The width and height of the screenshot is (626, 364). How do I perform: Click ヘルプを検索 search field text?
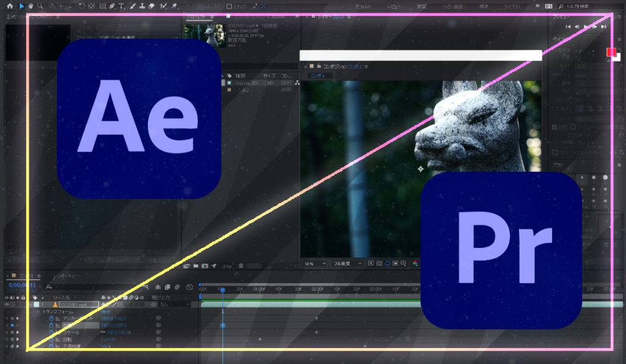578,6
